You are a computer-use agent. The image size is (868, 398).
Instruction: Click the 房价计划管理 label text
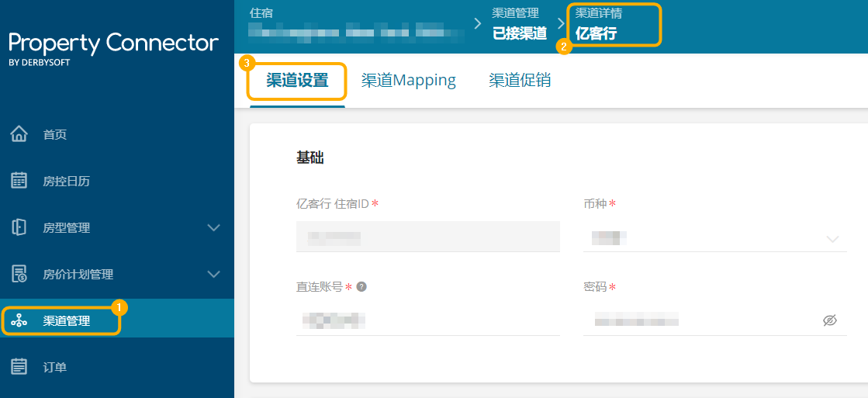click(x=78, y=274)
